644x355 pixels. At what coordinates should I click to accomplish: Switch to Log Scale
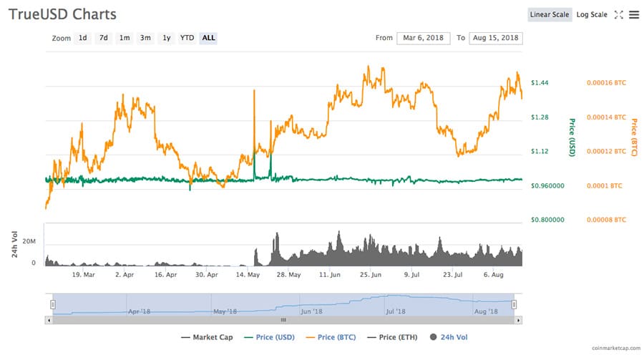(x=592, y=15)
